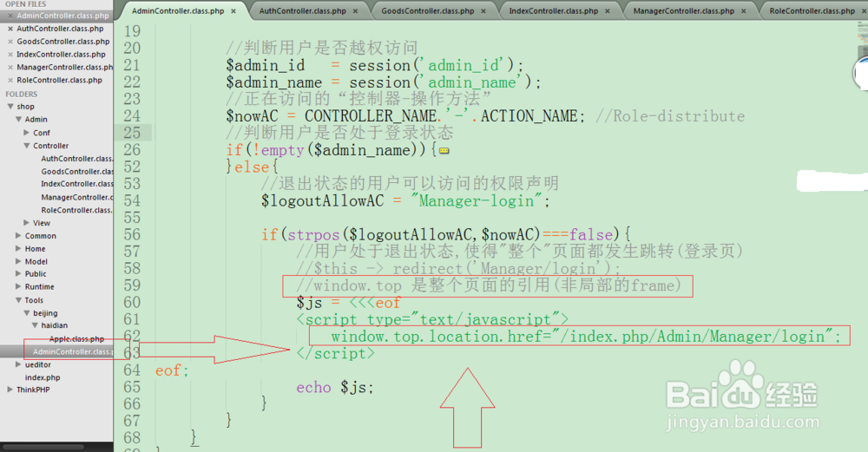Unfold the collapsed code marker on line 26
Screen dimensions: 868x452
444,150
